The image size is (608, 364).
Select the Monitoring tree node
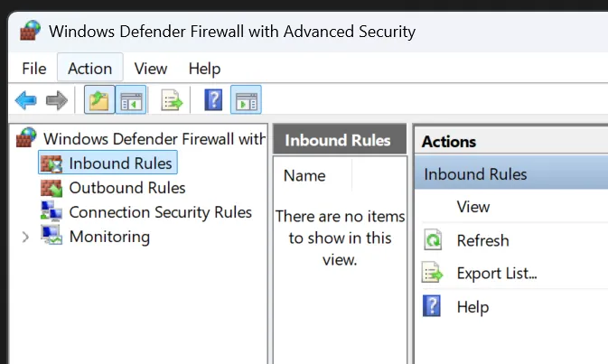(109, 237)
